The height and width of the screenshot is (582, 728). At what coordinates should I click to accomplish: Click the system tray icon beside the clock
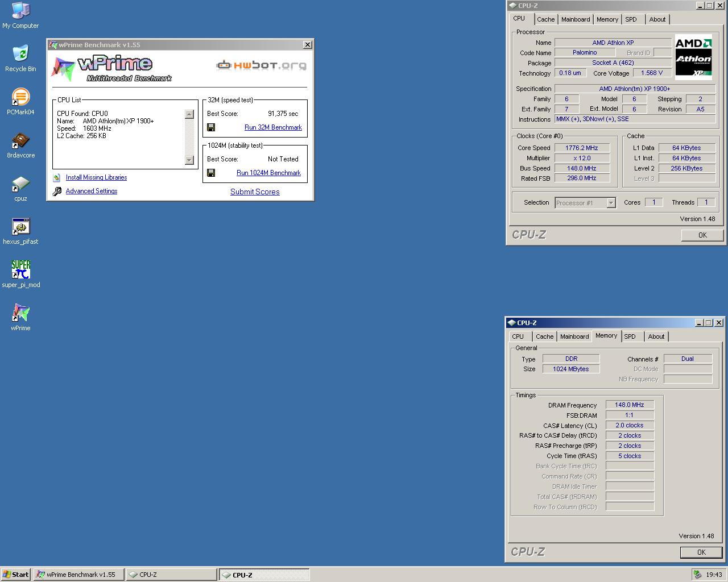coord(697,574)
